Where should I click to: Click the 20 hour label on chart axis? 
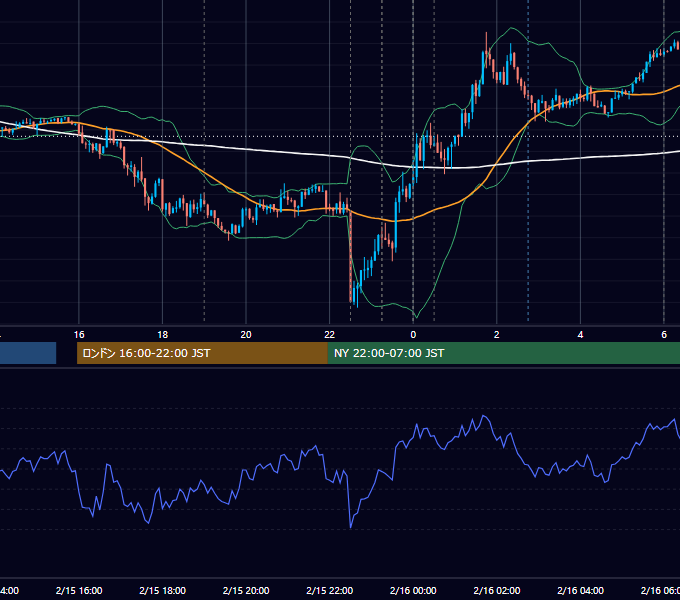(x=246, y=335)
